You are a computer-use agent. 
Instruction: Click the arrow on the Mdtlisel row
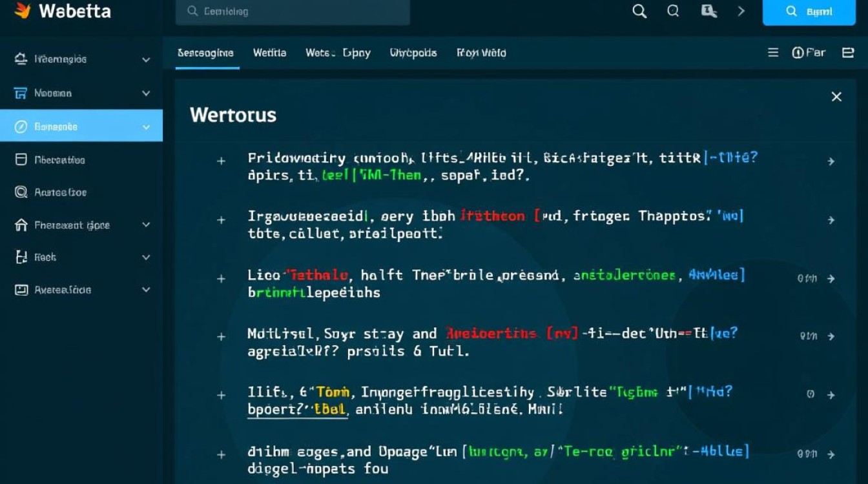coord(831,336)
